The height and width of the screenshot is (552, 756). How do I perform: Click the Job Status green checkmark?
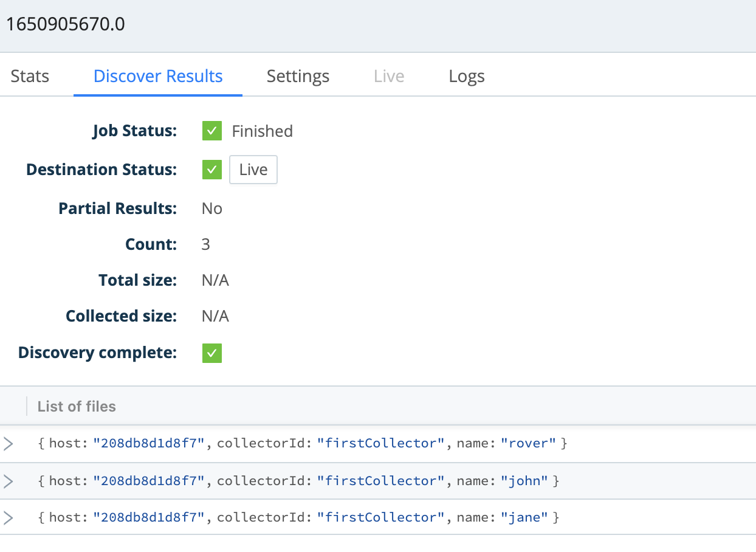tap(212, 131)
